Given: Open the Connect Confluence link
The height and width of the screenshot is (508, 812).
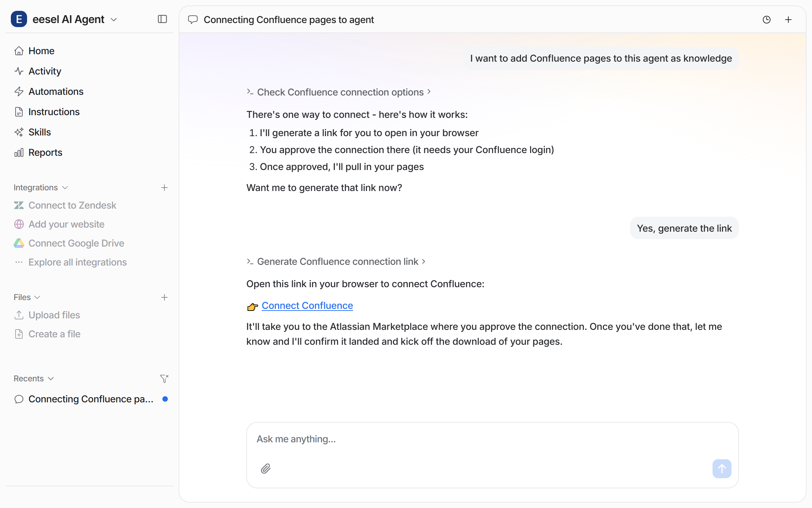Looking at the screenshot, I should point(307,305).
